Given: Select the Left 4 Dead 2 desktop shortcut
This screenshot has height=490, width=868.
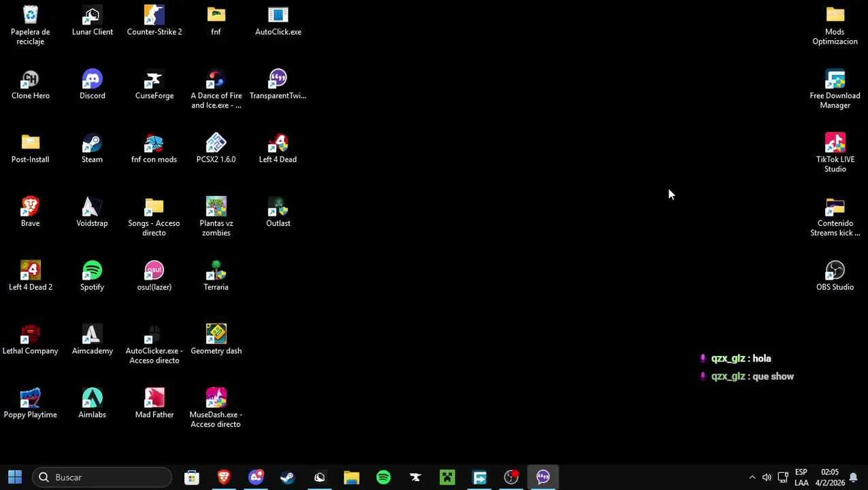Looking at the screenshot, I should 30,276.
